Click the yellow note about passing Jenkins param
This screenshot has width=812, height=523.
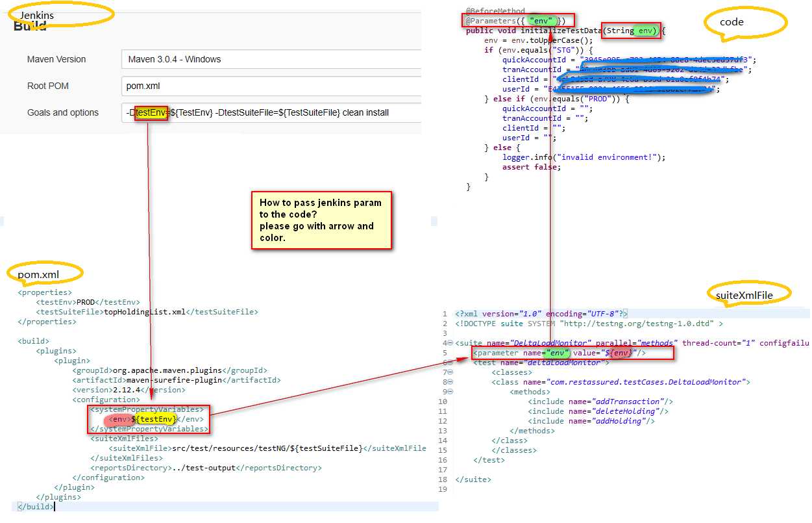[321, 220]
